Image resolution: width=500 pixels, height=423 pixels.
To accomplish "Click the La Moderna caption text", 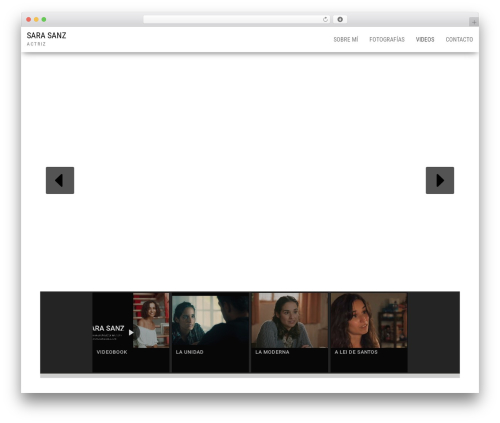I will click(x=272, y=352).
